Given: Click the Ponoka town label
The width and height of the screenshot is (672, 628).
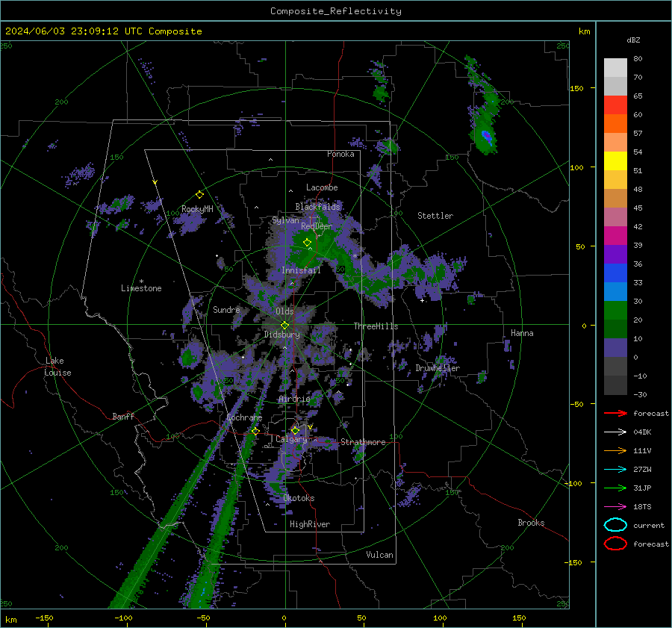Looking at the screenshot, I should pos(340,154).
